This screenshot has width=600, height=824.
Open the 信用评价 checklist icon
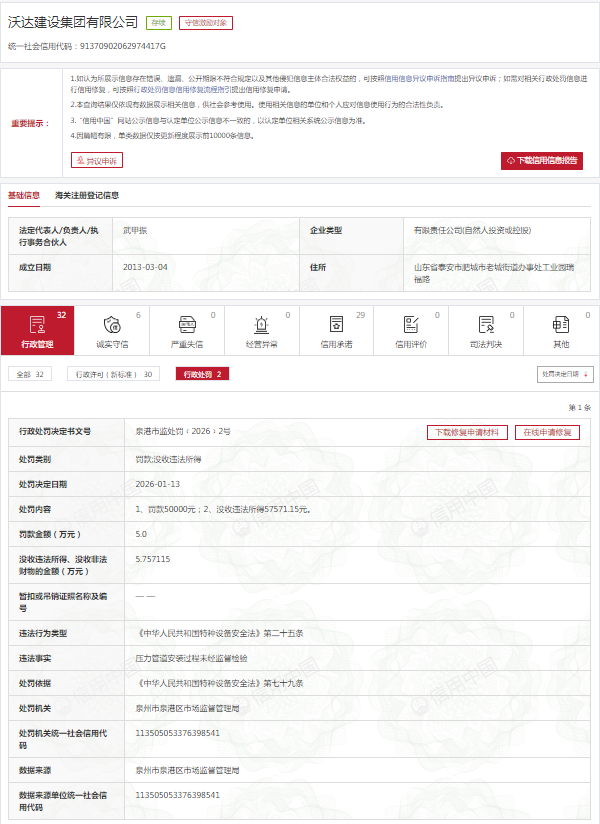click(410, 324)
